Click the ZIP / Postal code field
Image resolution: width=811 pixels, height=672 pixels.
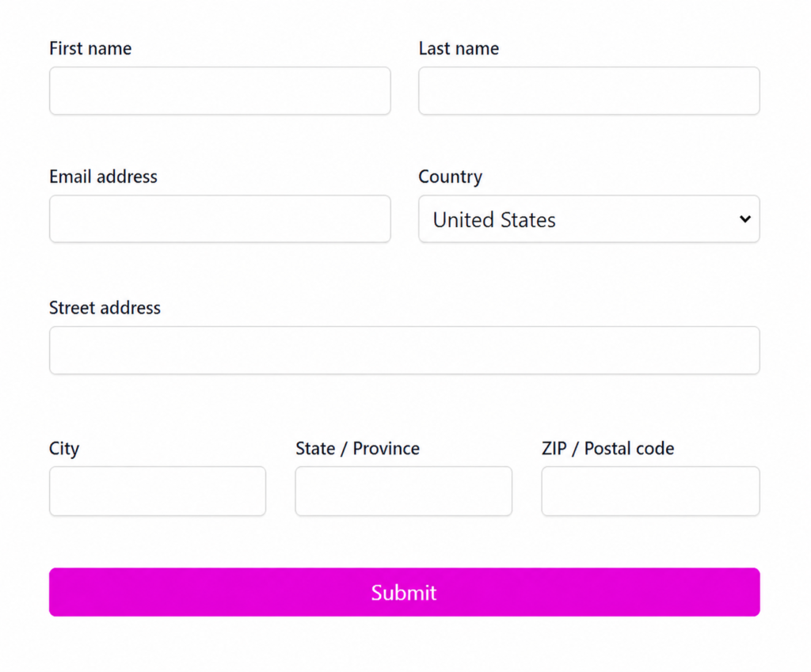coord(651,491)
